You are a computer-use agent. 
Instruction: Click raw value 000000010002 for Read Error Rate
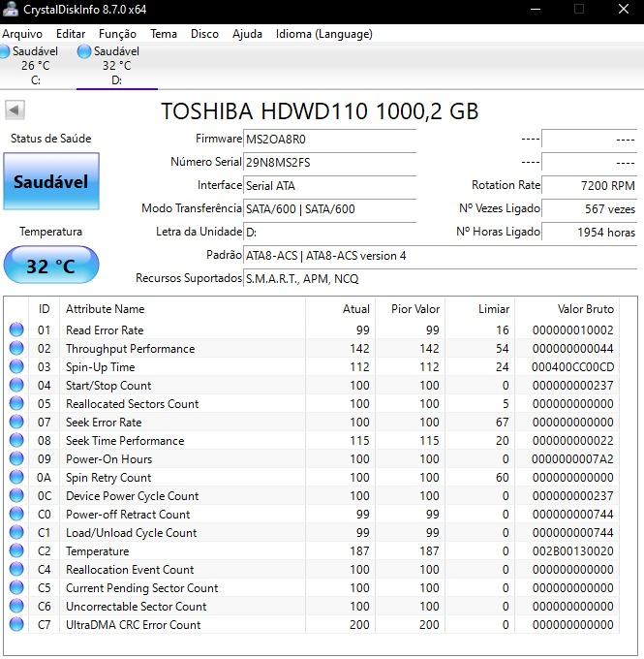pos(572,329)
